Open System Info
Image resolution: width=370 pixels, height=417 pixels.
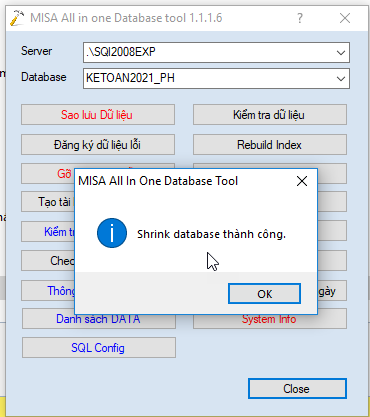[270, 319]
